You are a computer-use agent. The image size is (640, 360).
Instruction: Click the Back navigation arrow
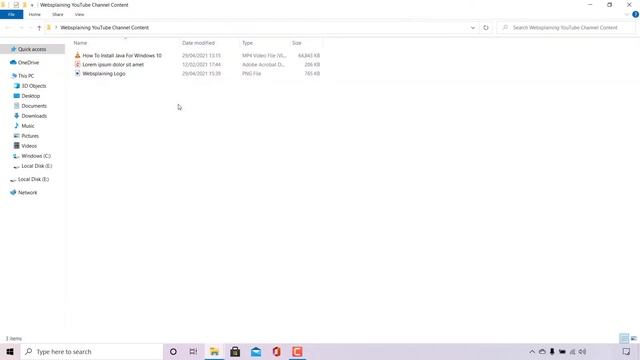click(8, 28)
